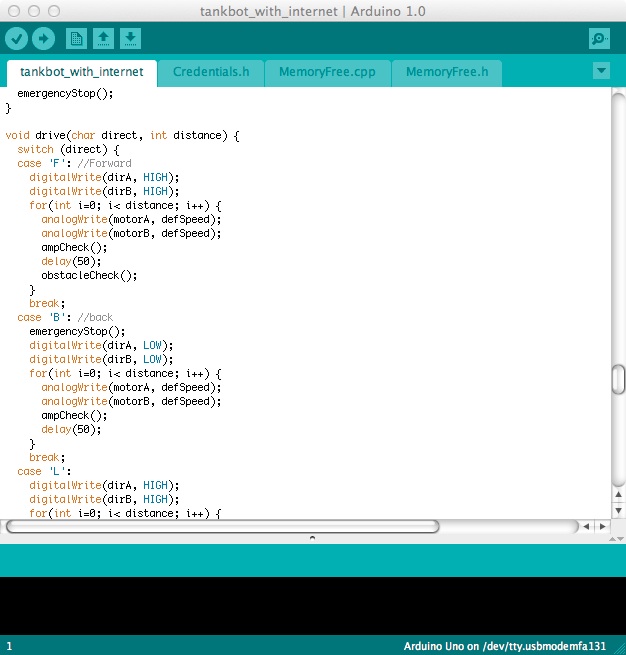Click the 'switch (direct) {' line
The width and height of the screenshot is (626, 655).
point(68,150)
